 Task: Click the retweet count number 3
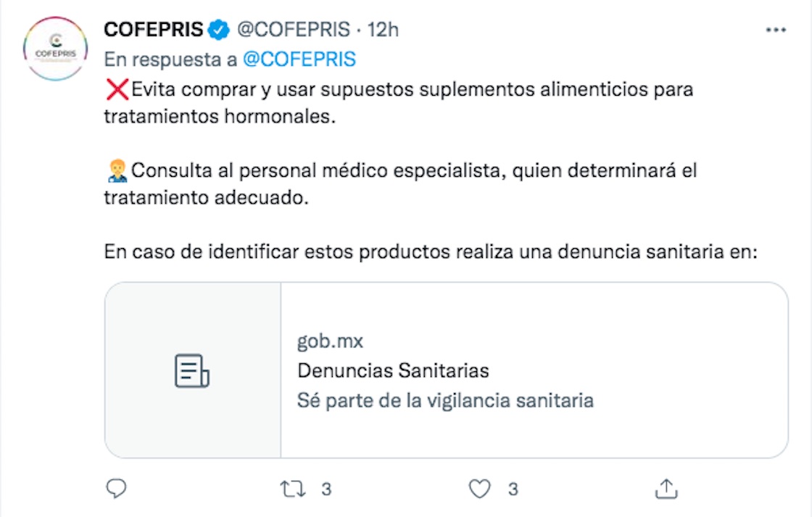(326, 489)
